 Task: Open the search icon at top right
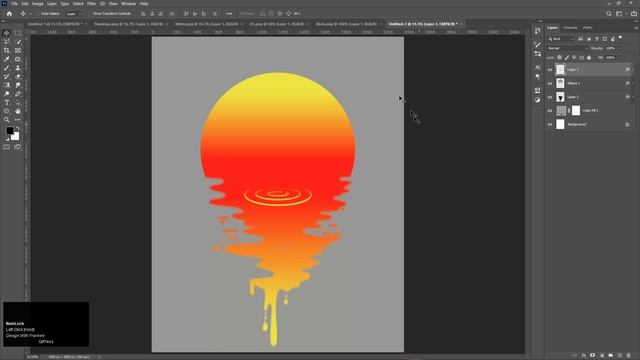tap(609, 13)
